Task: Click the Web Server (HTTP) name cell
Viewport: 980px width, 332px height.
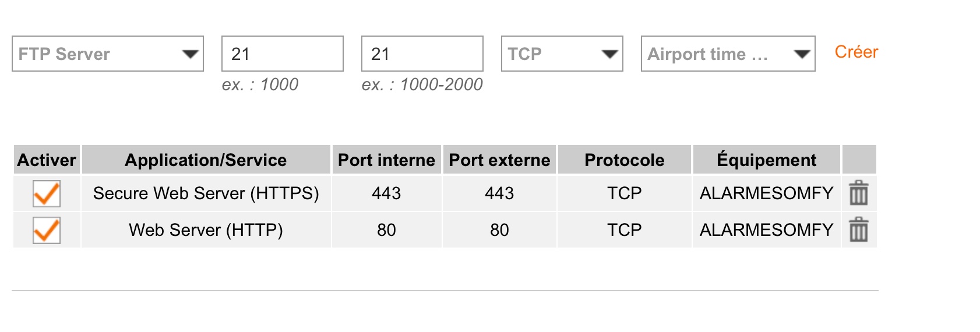Action: click(x=206, y=230)
